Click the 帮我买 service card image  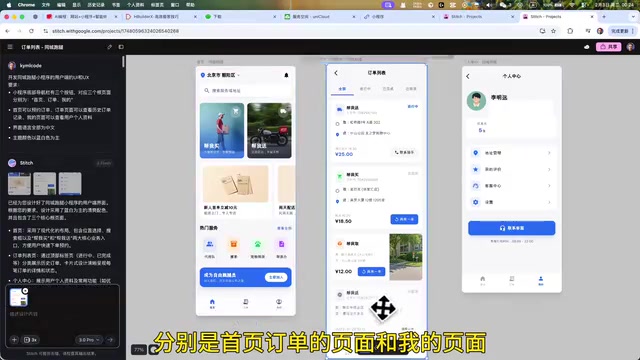[x=222, y=130]
